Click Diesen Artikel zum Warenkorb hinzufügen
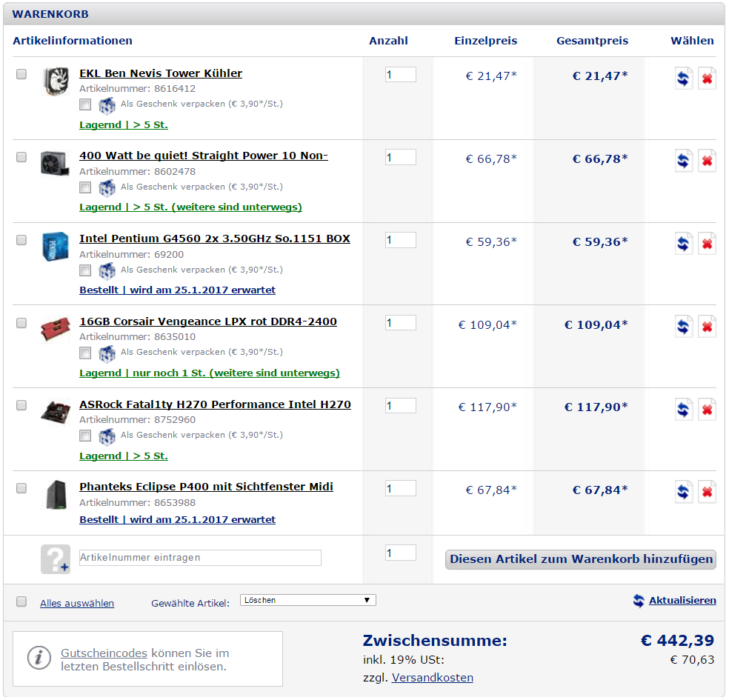Viewport: 729px width, 700px height. tap(581, 559)
